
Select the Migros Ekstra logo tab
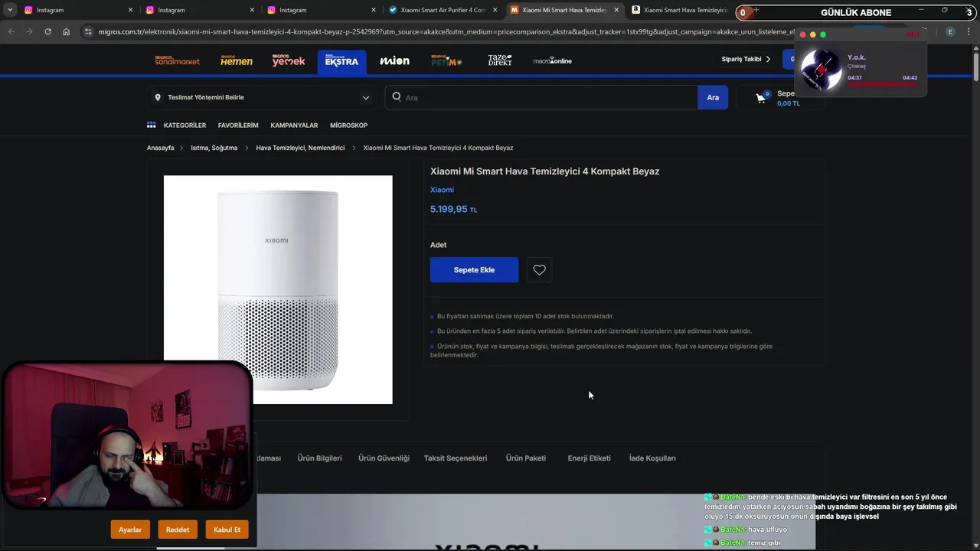coord(341,61)
